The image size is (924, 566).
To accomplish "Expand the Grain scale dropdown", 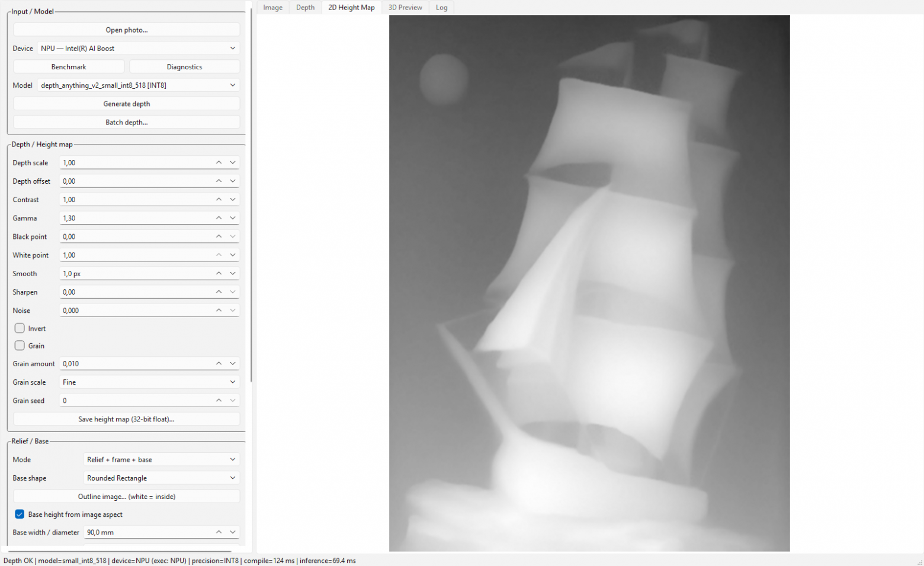I will click(x=150, y=382).
